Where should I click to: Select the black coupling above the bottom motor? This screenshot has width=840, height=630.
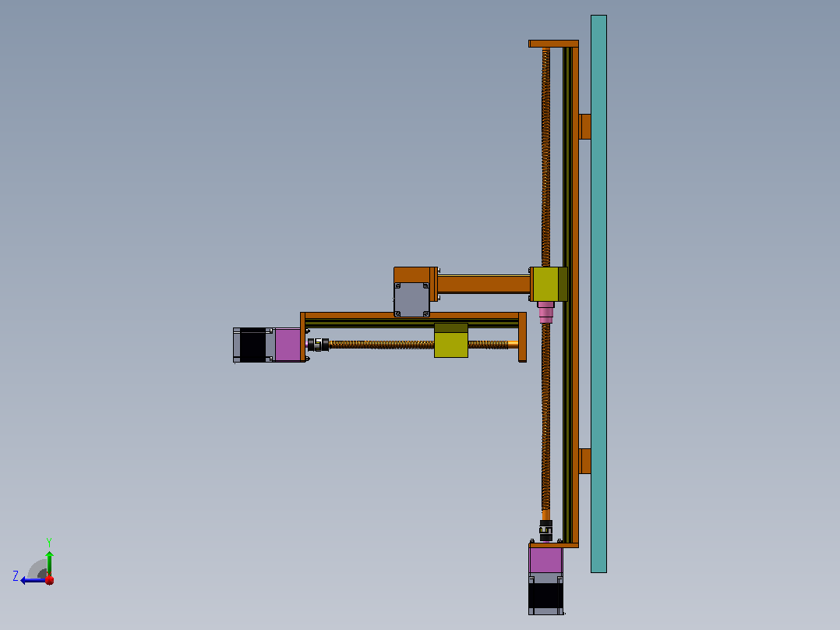pyautogui.click(x=546, y=531)
